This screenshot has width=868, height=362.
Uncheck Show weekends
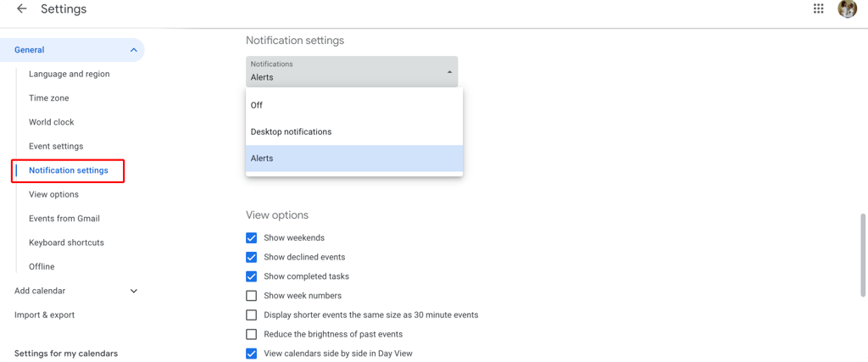click(x=251, y=238)
